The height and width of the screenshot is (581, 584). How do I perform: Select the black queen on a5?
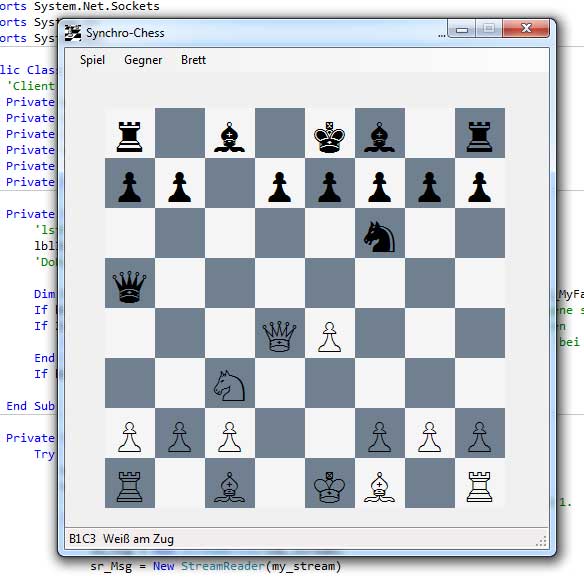click(x=130, y=286)
